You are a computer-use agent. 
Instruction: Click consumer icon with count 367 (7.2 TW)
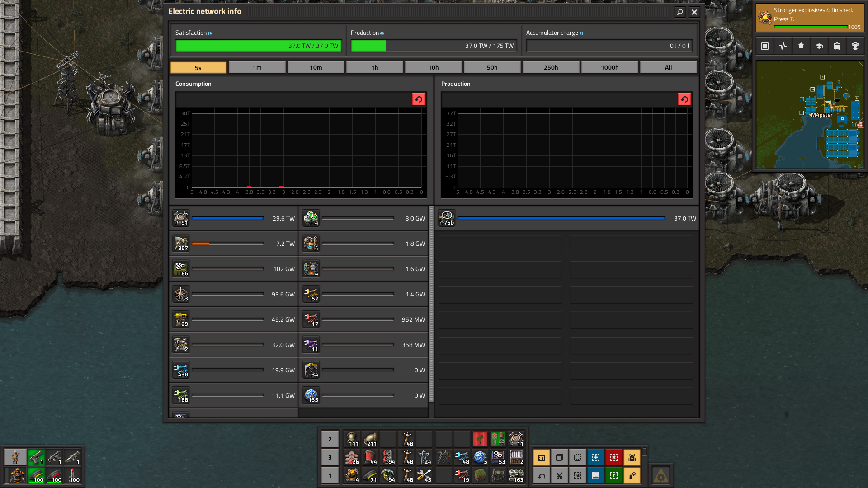coord(181,244)
